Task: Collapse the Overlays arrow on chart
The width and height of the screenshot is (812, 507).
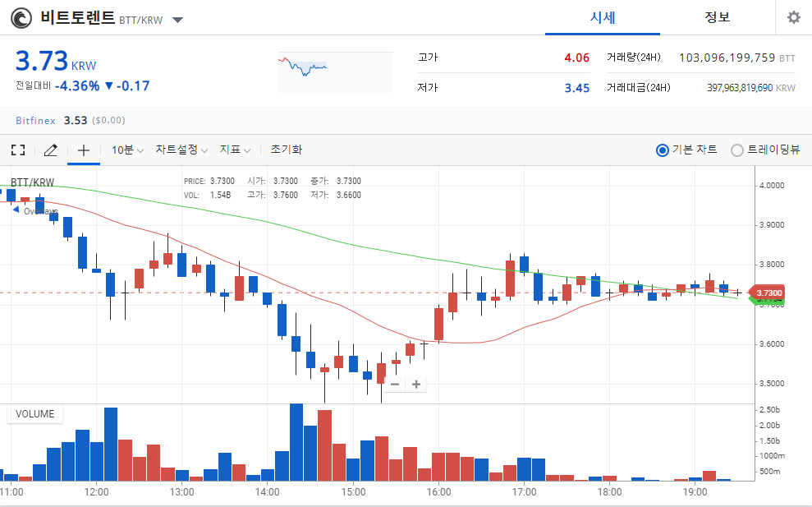Action: pyautogui.click(x=16, y=210)
